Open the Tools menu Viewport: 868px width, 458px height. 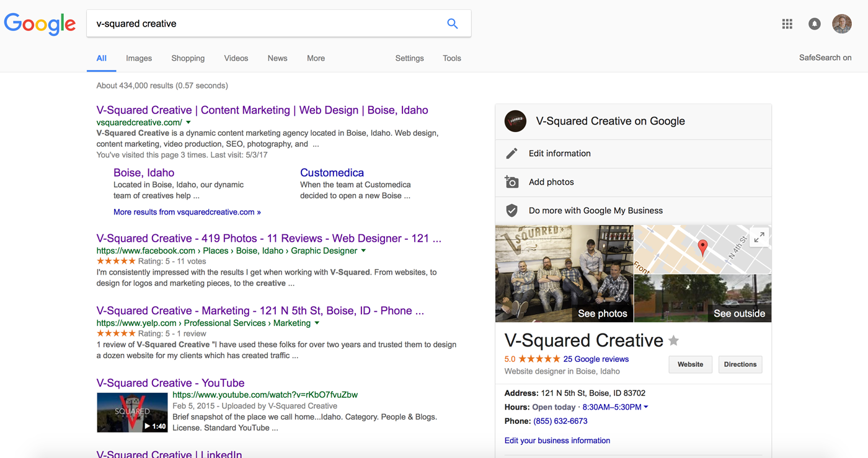[452, 58]
